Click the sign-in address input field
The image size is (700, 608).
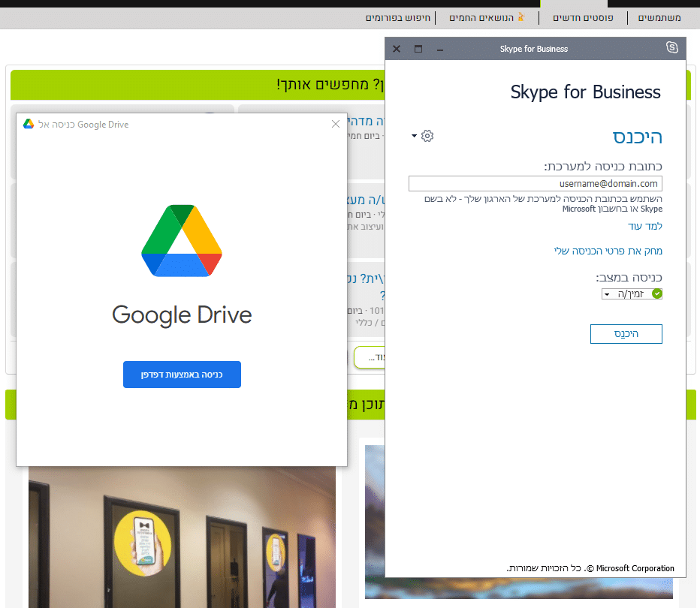click(x=536, y=183)
